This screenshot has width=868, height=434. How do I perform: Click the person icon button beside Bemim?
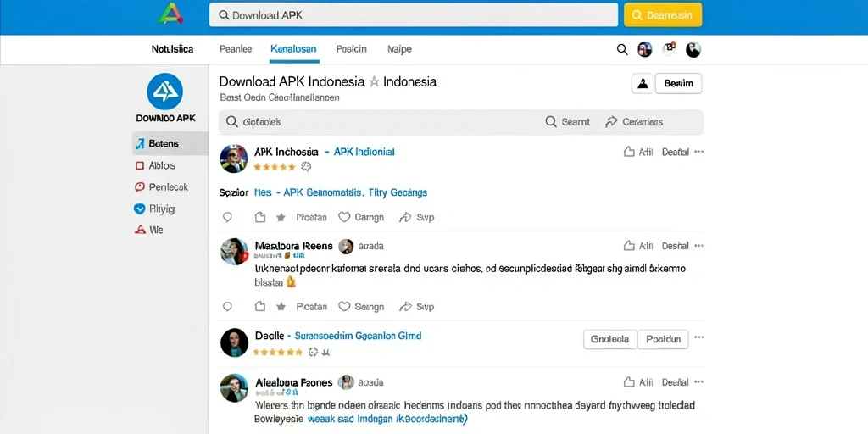coord(643,84)
